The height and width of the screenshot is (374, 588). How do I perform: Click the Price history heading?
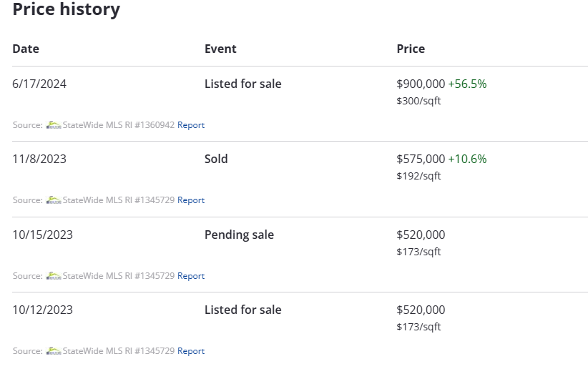coord(67,9)
